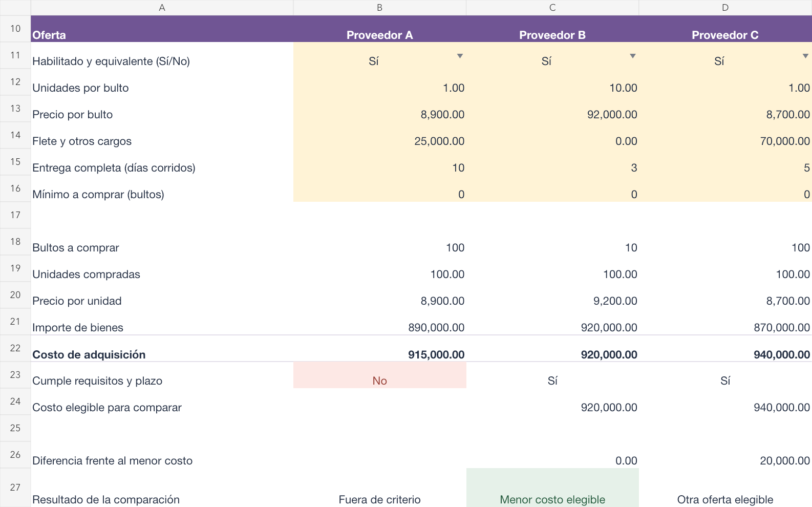The width and height of the screenshot is (812, 507).
Task: Click the 'Proveedor C' header cell
Action: tap(725, 29)
